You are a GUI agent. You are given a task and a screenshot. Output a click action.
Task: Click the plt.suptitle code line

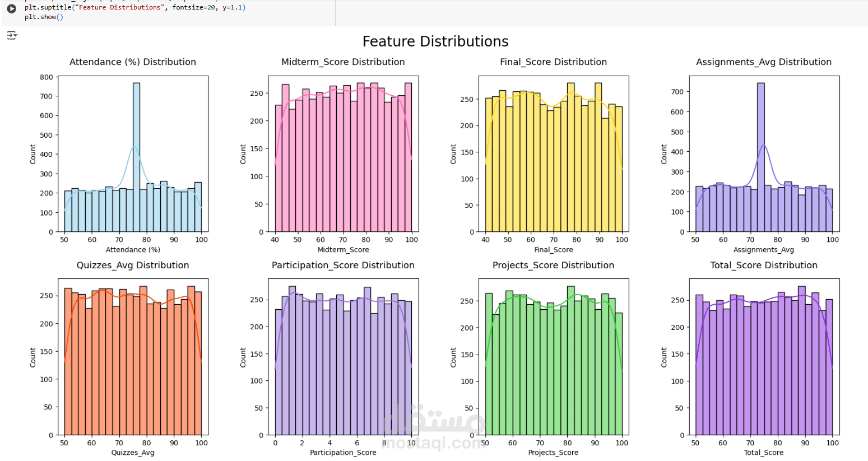(x=135, y=7)
